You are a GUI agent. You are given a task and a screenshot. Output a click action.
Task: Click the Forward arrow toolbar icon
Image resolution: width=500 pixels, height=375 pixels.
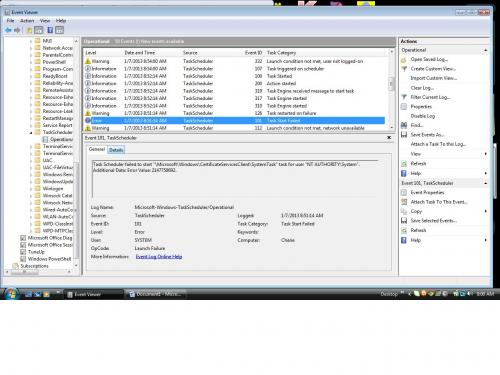pos(17,30)
